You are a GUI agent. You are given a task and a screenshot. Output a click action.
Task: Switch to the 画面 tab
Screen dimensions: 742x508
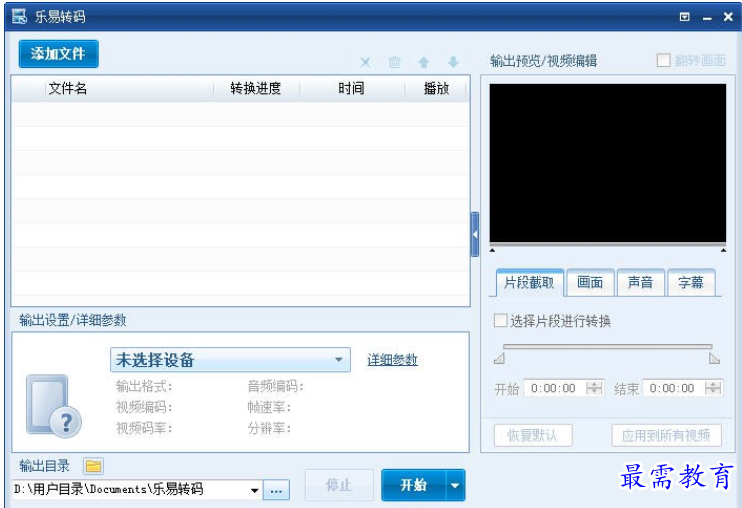pos(590,283)
